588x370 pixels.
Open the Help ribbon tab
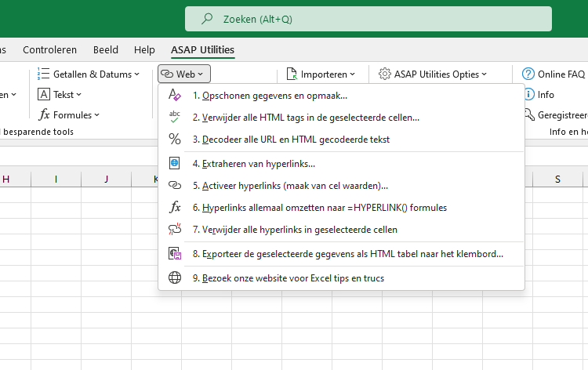144,49
